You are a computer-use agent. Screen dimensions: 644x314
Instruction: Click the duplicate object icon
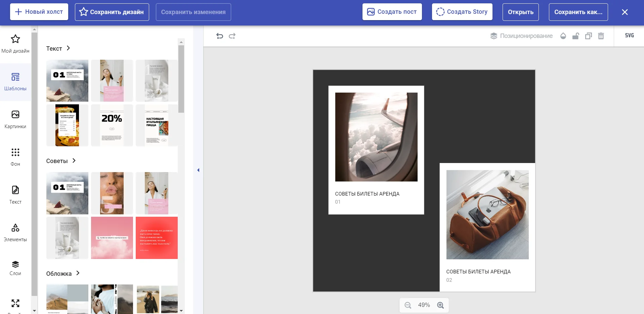tap(588, 36)
